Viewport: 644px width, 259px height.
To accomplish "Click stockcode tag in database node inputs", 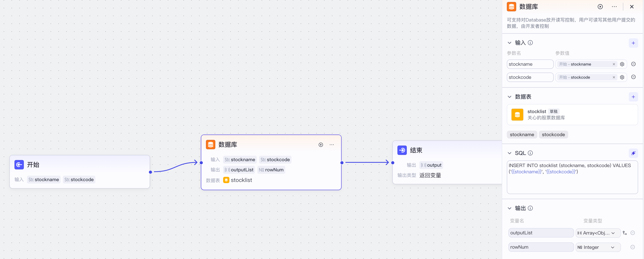I will 275,160.
